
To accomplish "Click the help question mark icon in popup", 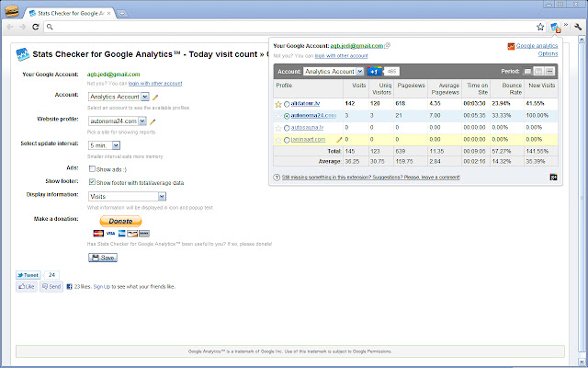I will 277,178.
